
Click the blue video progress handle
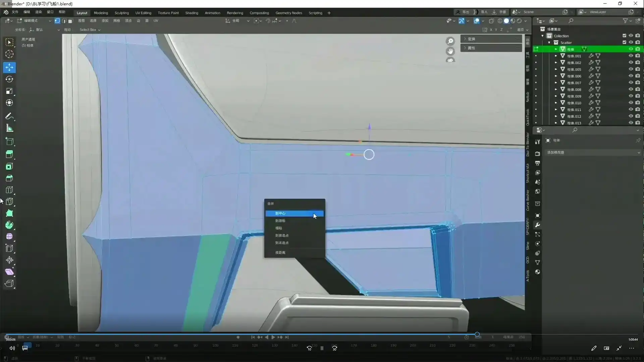pos(477,335)
